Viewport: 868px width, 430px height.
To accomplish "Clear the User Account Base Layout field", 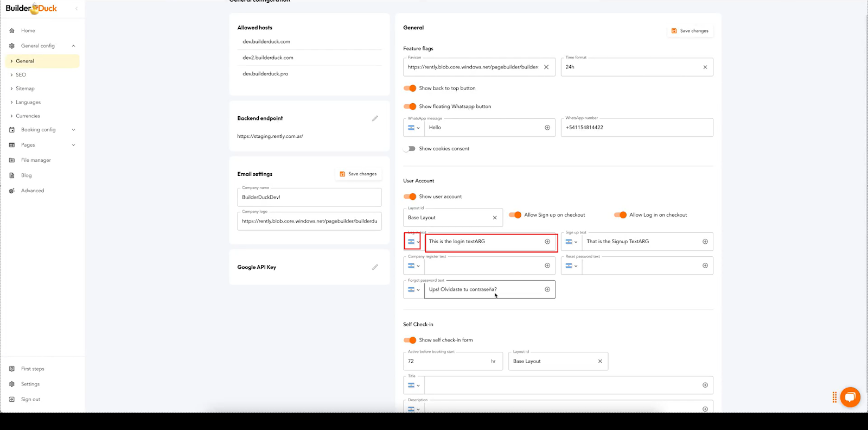I will (495, 218).
